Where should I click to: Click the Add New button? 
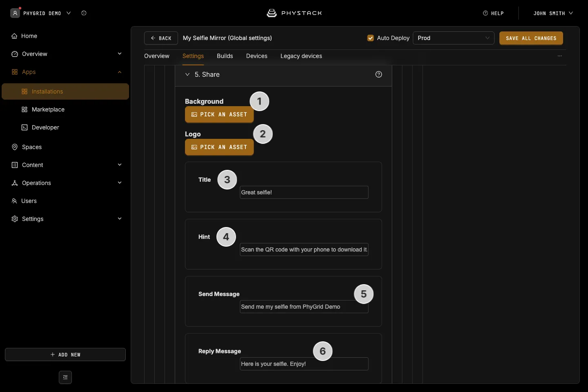pos(65,354)
